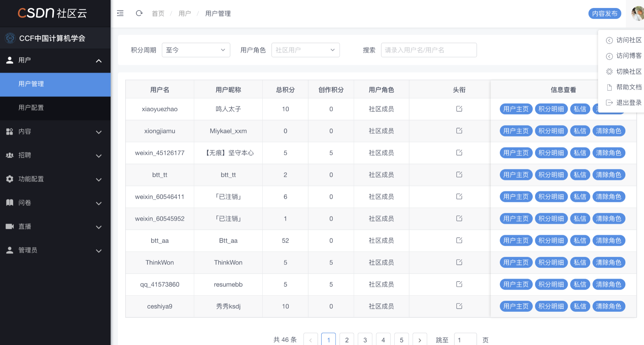Click the 内容发布 button
This screenshot has height=345, width=644.
(605, 13)
